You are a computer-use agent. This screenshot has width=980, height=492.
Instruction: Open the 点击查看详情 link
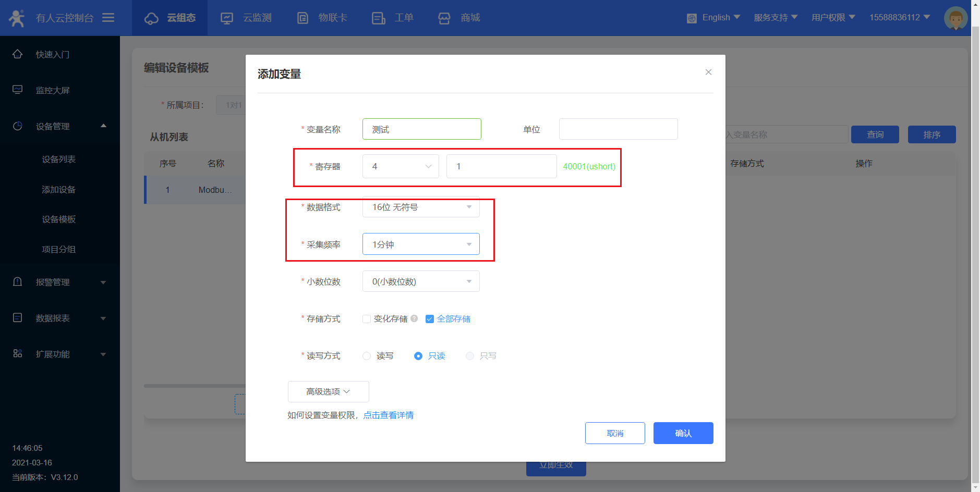(389, 415)
